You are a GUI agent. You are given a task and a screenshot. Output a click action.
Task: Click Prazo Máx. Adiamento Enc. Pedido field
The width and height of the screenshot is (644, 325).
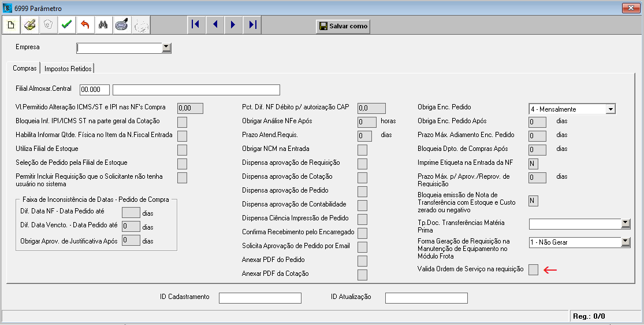(537, 136)
